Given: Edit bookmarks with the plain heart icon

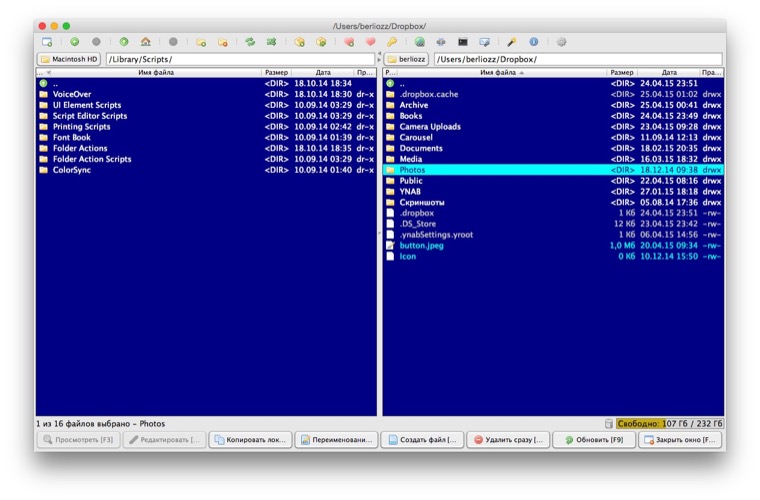Looking at the screenshot, I should (x=370, y=42).
